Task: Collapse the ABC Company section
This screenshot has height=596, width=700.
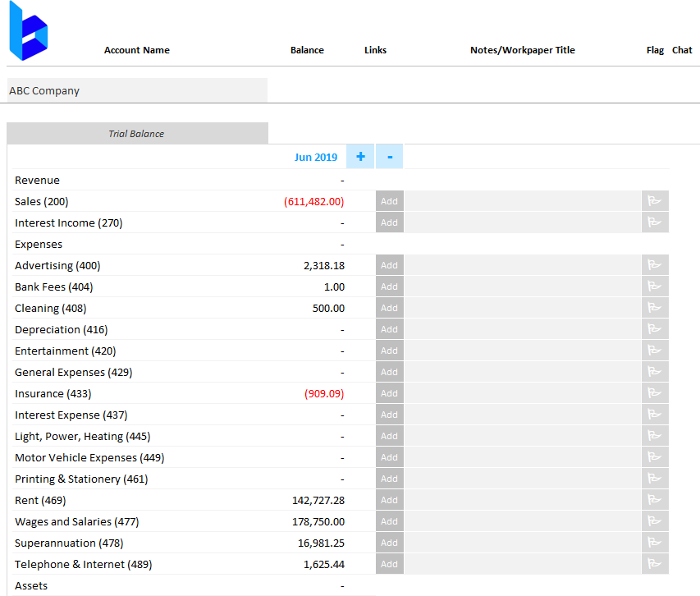Action: click(136, 90)
